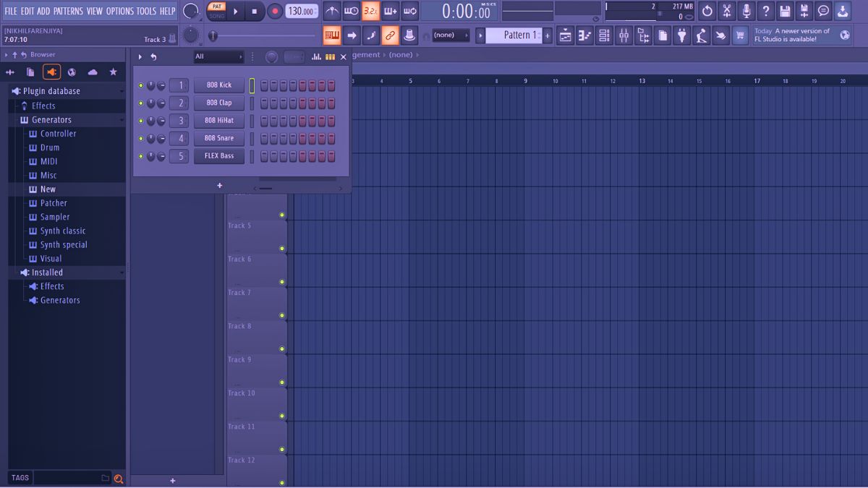
Task: Activate first step of 808 Kick
Action: [264, 85]
